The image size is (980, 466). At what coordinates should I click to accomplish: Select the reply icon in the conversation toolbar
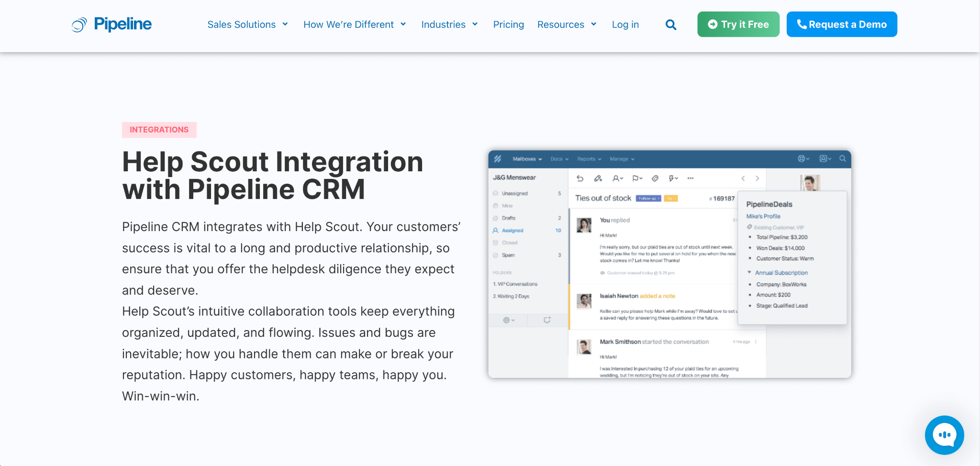(580, 178)
